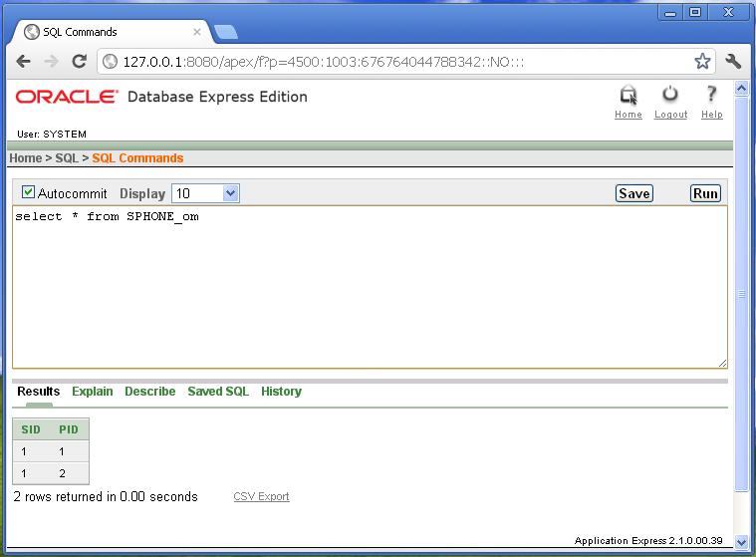The image size is (756, 557).
Task: Click the Home text link under icon
Action: point(629,115)
